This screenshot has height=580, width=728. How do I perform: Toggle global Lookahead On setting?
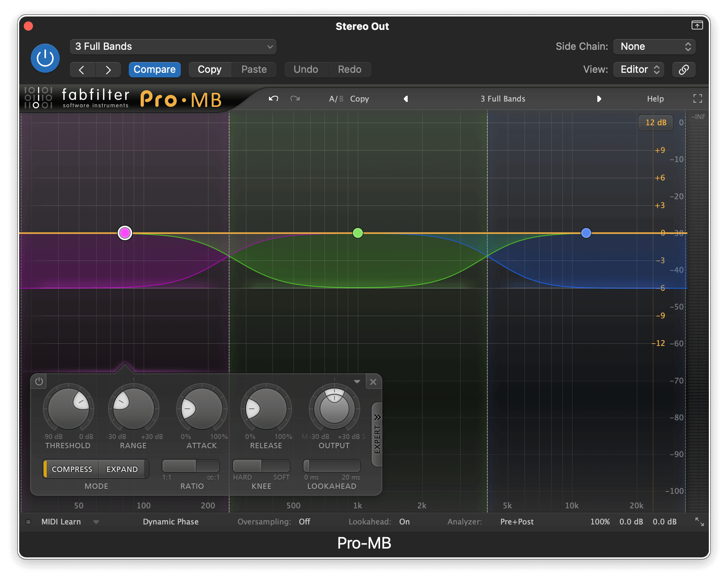point(405,522)
